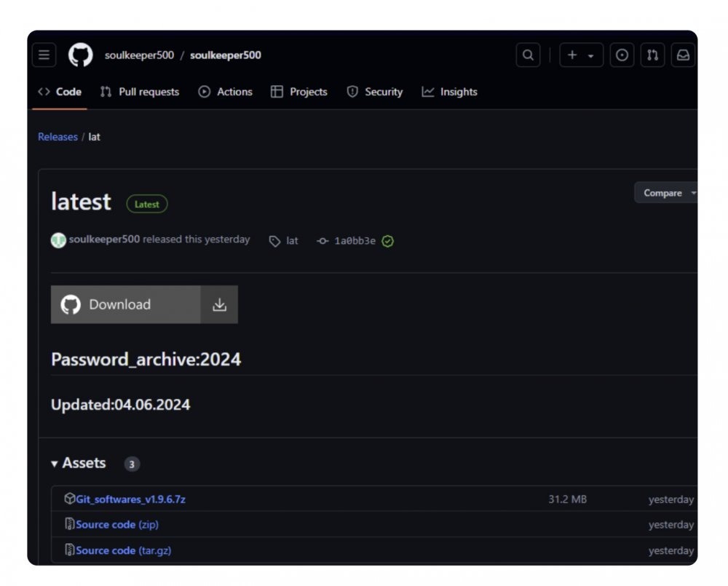
Task: Click the zip file icon for Source code (zip)
Action: point(70,524)
